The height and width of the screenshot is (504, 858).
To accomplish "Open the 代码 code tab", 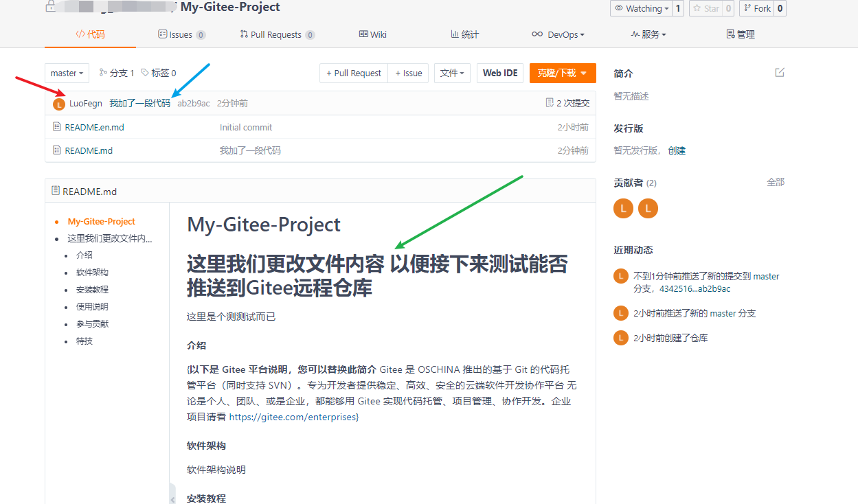I will (x=90, y=34).
